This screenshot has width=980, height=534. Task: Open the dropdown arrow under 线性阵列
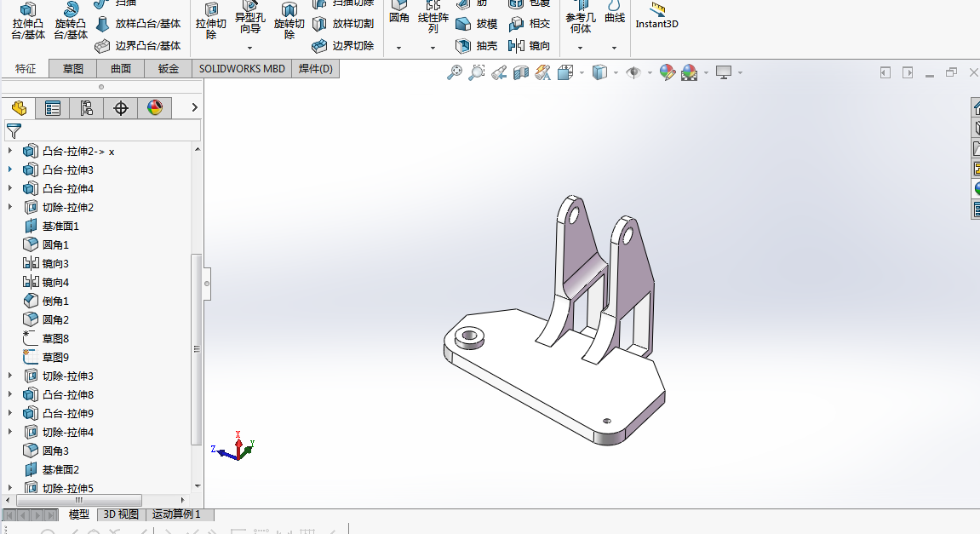click(x=433, y=48)
